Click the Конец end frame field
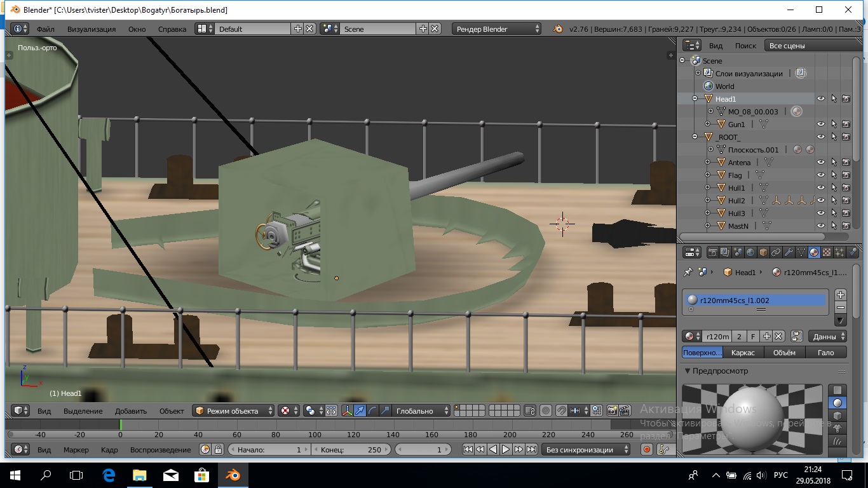Viewport: 868px width, 488px height. [351, 449]
